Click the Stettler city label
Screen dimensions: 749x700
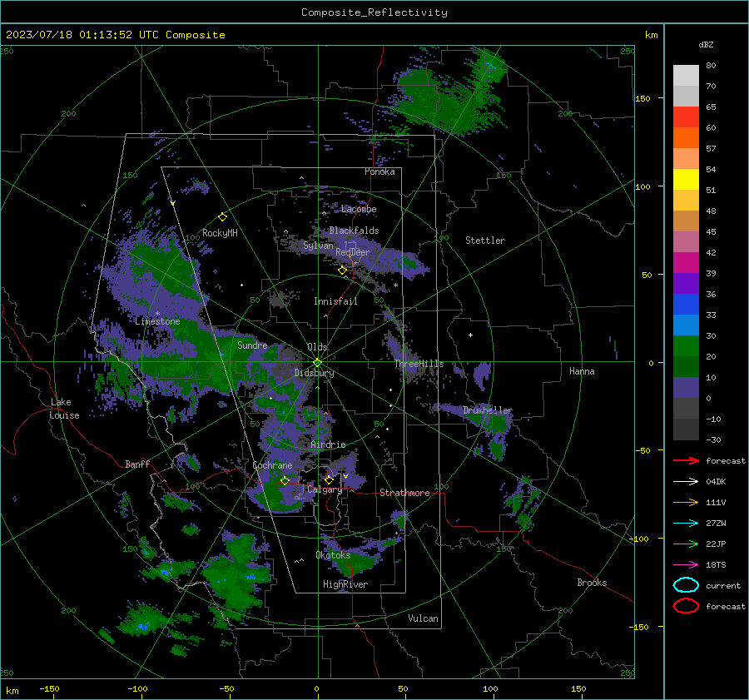(x=485, y=241)
